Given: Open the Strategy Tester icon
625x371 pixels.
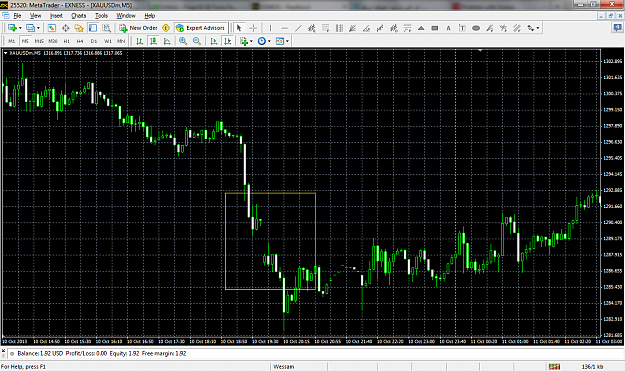Looking at the screenshot, I should click(106, 28).
